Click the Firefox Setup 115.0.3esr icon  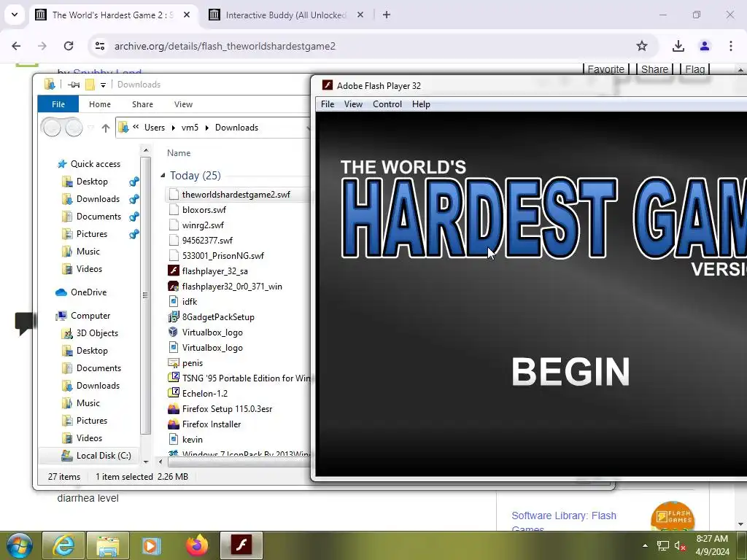[174, 408]
